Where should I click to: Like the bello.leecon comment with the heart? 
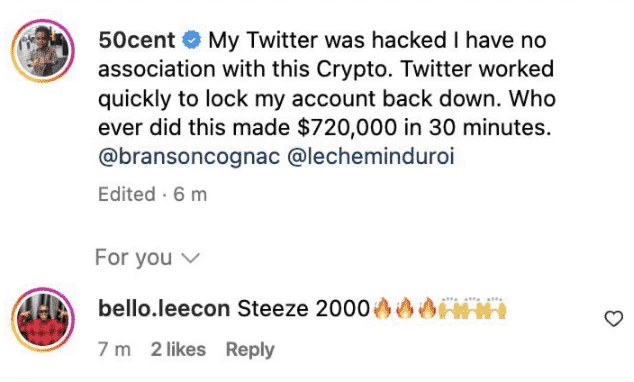[613, 319]
